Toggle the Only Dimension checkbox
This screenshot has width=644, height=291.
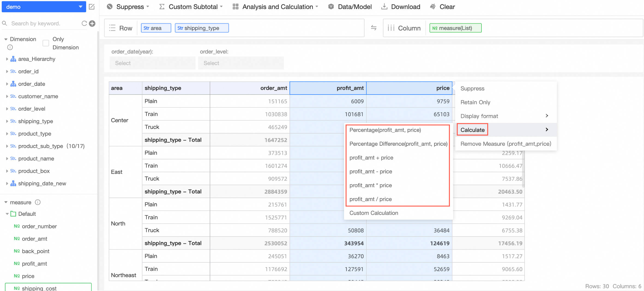point(46,43)
